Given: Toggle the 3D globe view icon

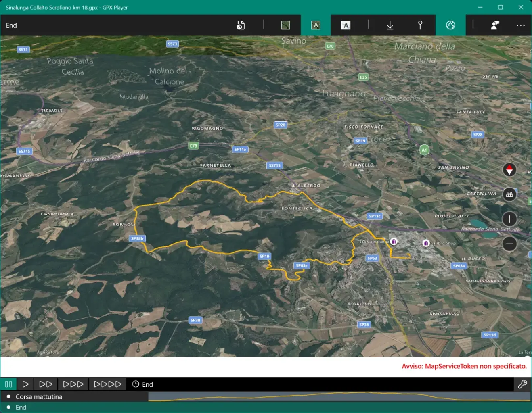Looking at the screenshot, I should coord(450,25).
